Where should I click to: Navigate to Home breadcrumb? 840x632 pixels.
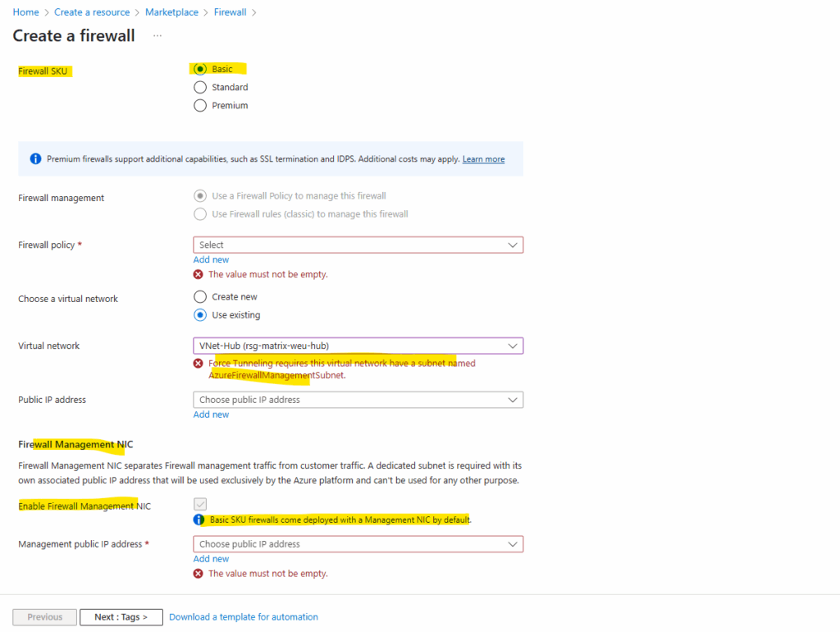[x=25, y=12]
